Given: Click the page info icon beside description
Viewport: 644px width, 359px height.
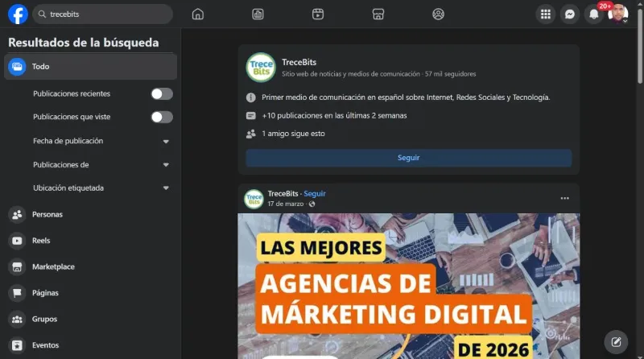Looking at the screenshot, I should coord(250,97).
